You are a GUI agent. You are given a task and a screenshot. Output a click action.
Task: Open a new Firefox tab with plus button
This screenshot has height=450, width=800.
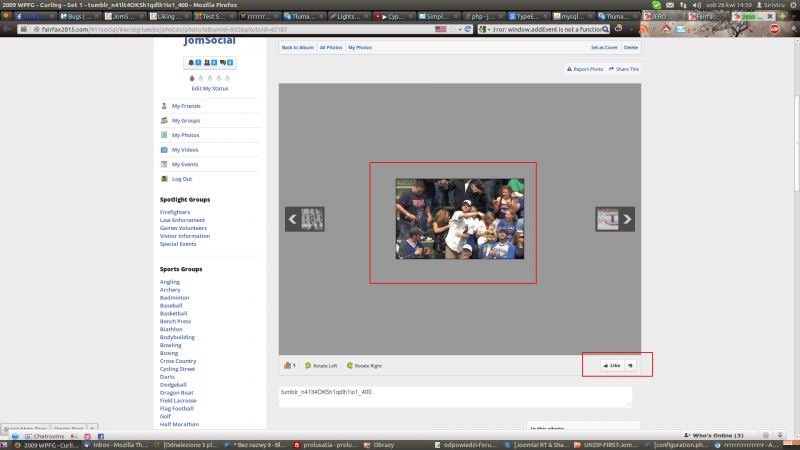[x=783, y=16]
